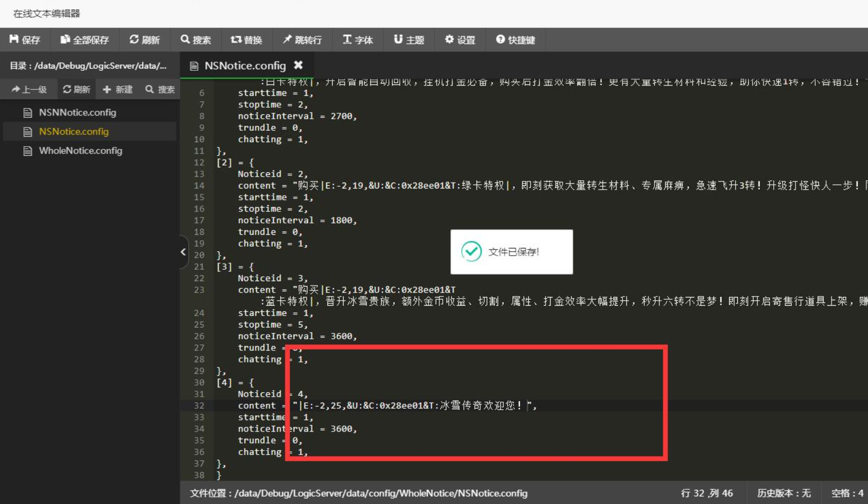This screenshot has width=868, height=504.
Task: Open the 主题 theme selector
Action: (x=409, y=40)
